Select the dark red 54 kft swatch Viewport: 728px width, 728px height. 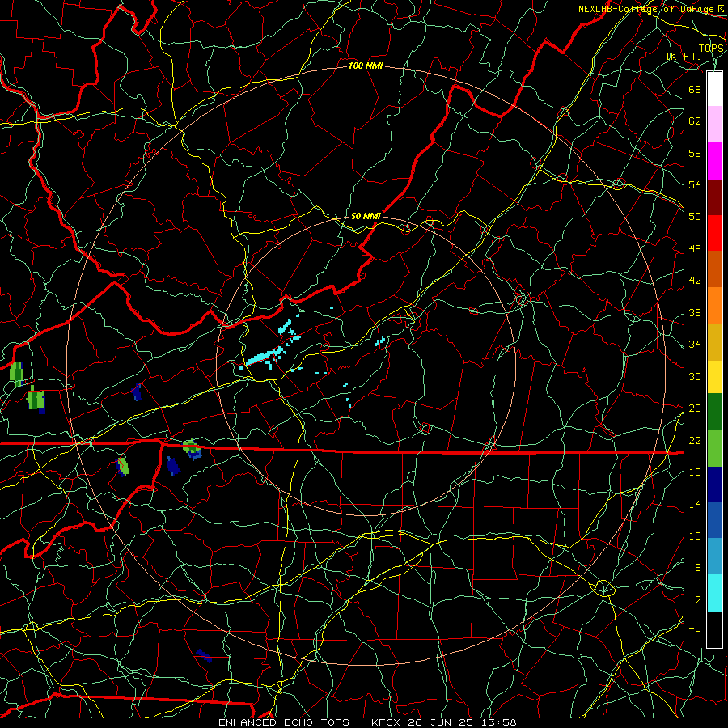point(714,197)
